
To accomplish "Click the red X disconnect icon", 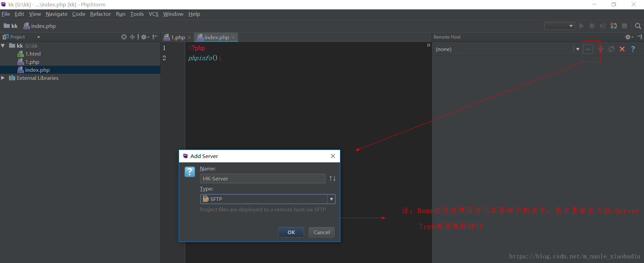I will [622, 49].
